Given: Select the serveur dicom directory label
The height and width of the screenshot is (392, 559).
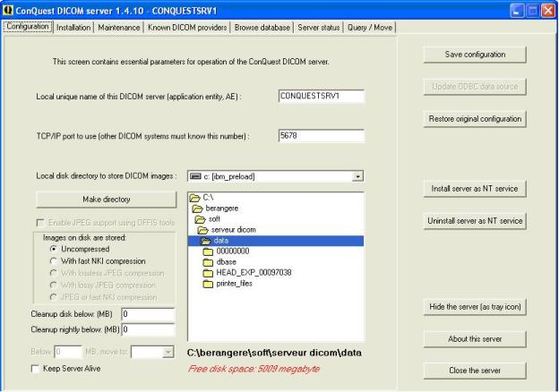Looking at the screenshot, I should 233,230.
